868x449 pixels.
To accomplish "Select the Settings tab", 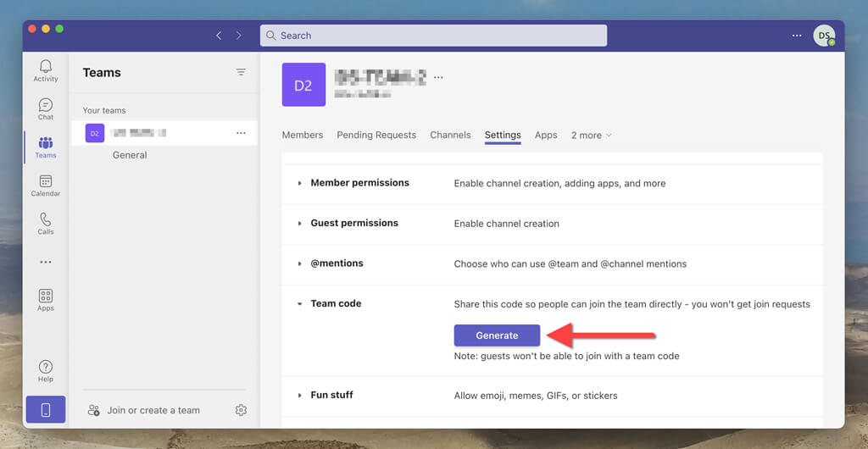I will click(x=503, y=136).
